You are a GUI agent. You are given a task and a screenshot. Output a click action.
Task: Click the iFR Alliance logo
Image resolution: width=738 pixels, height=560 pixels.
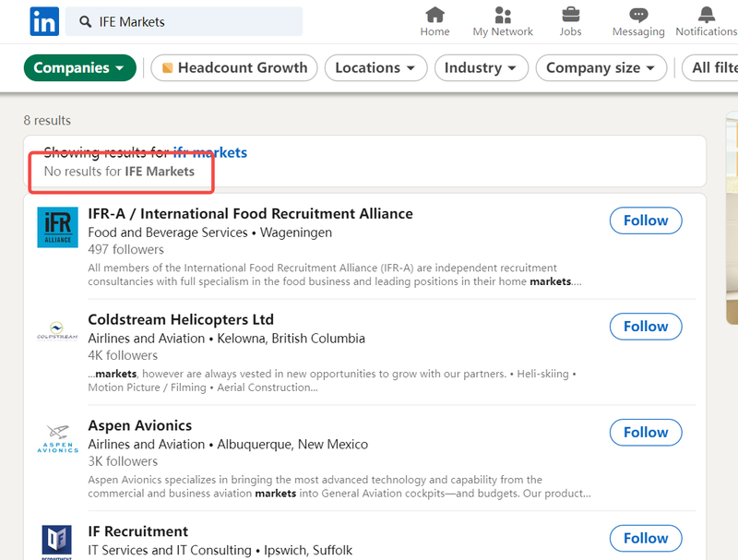coord(57,227)
